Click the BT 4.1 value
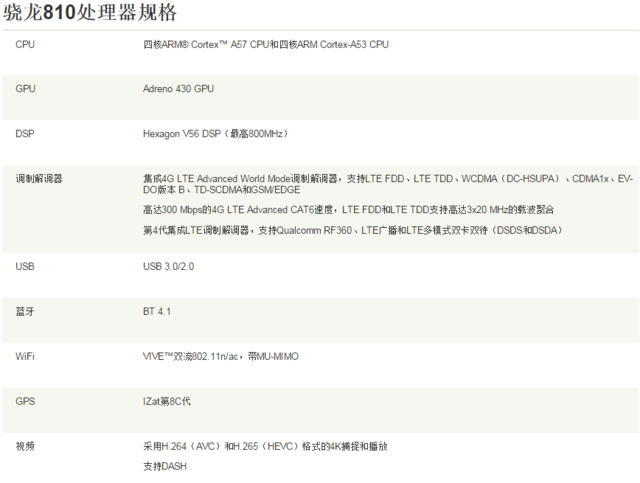640x483 pixels. coord(157,312)
